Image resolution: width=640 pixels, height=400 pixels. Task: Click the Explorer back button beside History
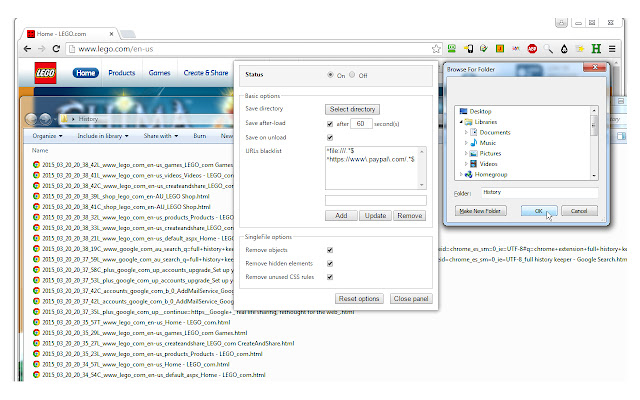click(31, 119)
